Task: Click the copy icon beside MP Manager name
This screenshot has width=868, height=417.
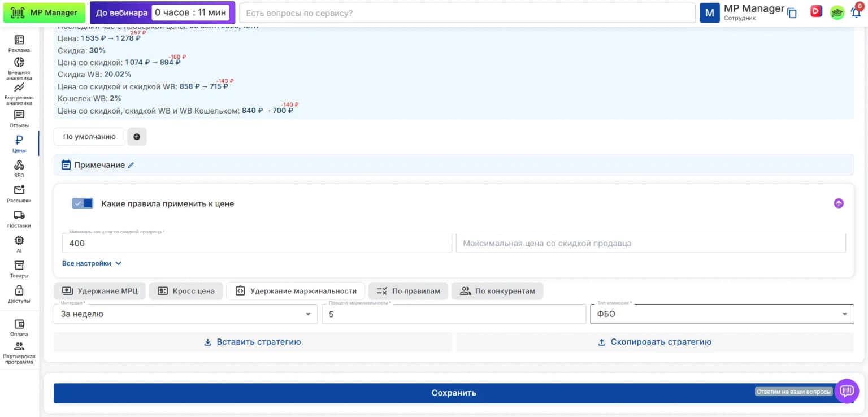Action: 792,13
